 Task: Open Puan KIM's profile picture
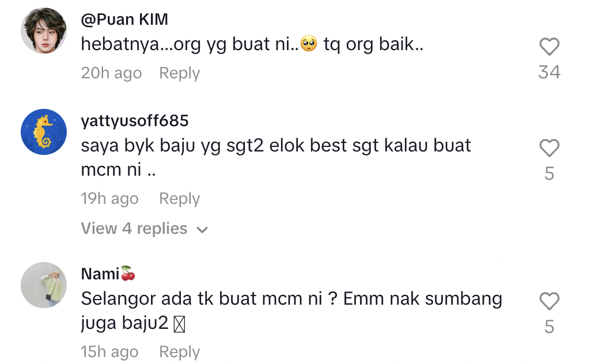coord(44,31)
